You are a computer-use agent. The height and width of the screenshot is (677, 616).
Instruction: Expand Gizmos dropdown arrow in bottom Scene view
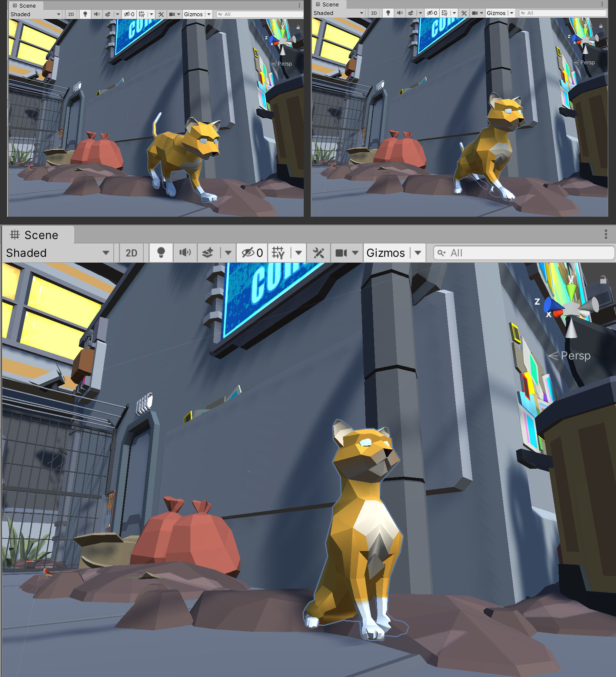pyautogui.click(x=418, y=253)
